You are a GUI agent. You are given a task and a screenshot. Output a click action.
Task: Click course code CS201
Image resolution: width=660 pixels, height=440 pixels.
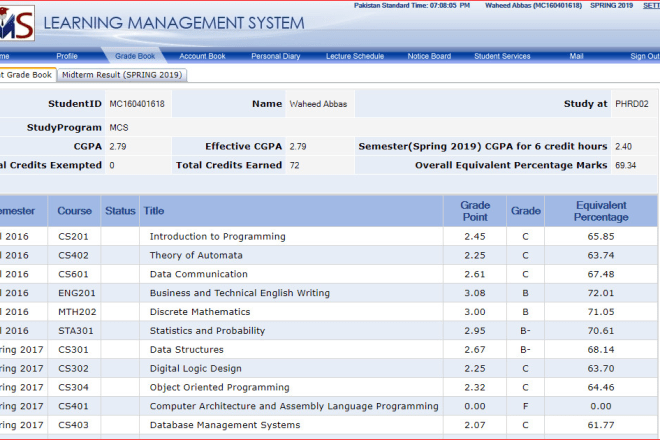click(73, 237)
